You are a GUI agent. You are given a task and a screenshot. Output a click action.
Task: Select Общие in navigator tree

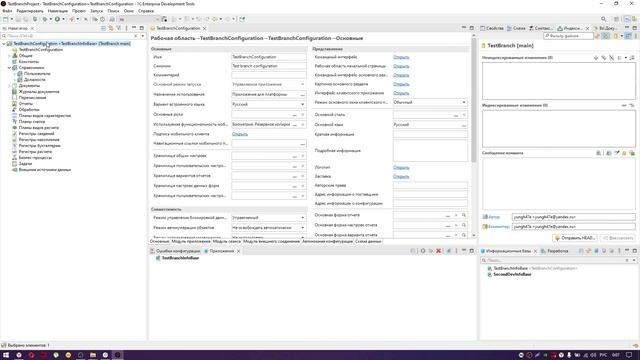[25, 56]
